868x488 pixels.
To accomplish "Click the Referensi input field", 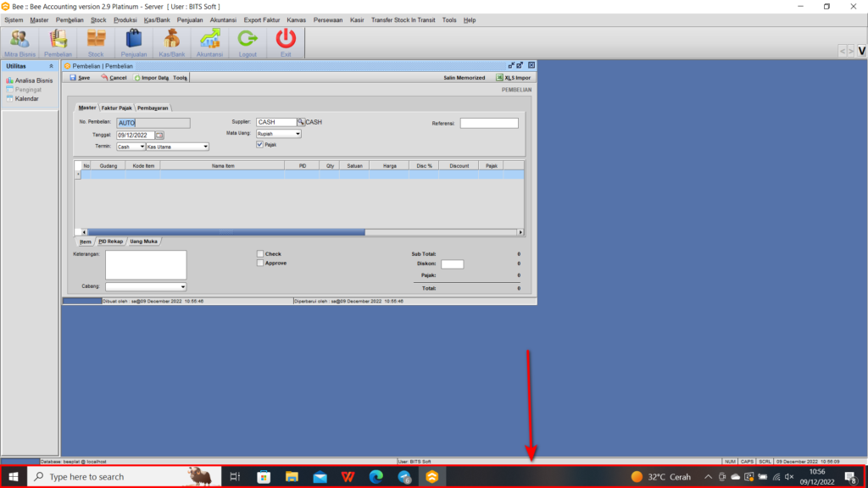I will pos(488,123).
